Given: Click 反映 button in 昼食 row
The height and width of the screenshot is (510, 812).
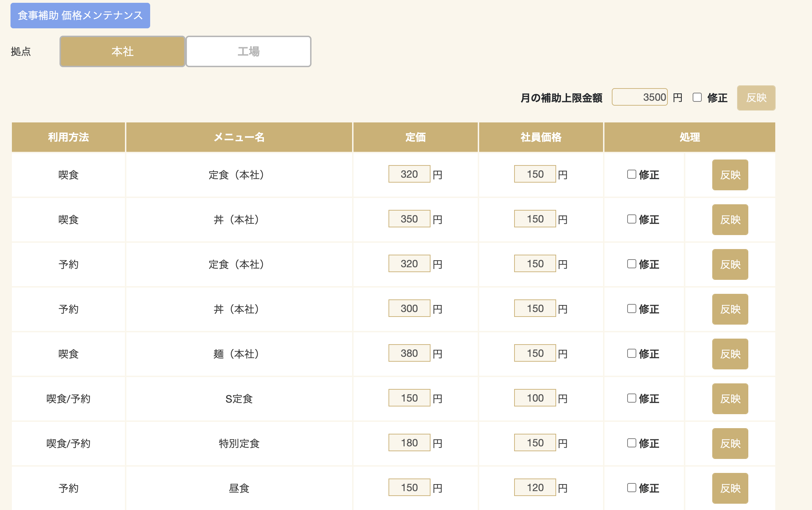Looking at the screenshot, I should [730, 488].
